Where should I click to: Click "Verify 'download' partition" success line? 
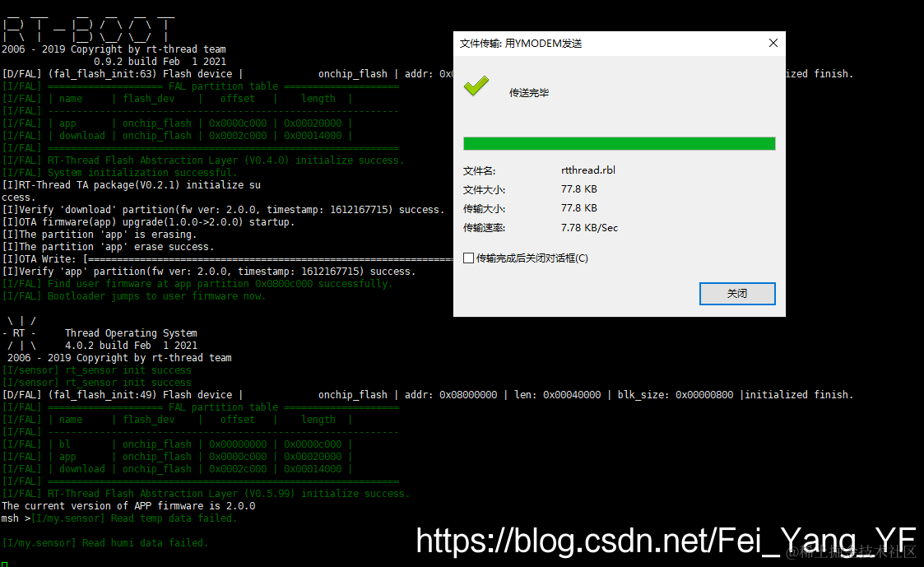[x=223, y=209]
